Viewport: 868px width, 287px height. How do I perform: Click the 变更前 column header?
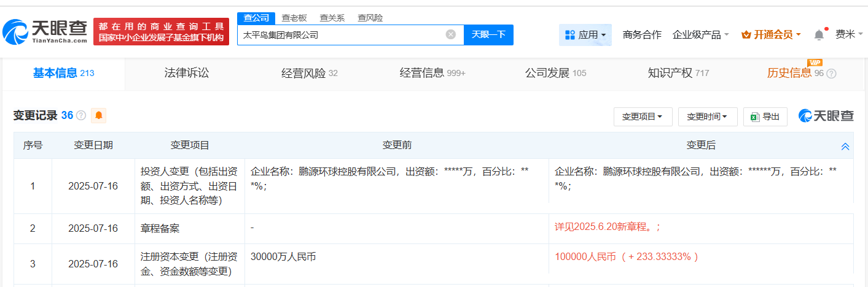pyautogui.click(x=397, y=145)
